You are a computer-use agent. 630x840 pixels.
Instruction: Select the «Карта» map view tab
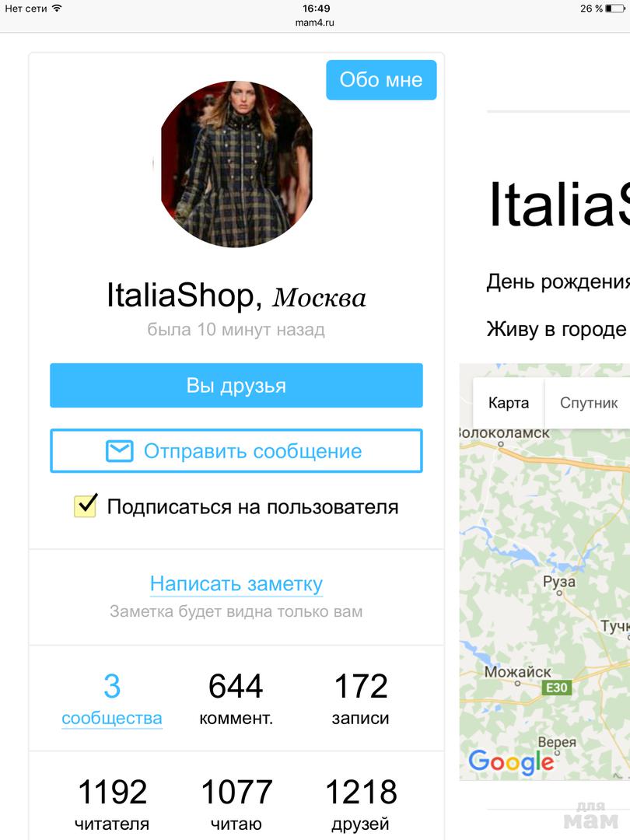click(509, 403)
